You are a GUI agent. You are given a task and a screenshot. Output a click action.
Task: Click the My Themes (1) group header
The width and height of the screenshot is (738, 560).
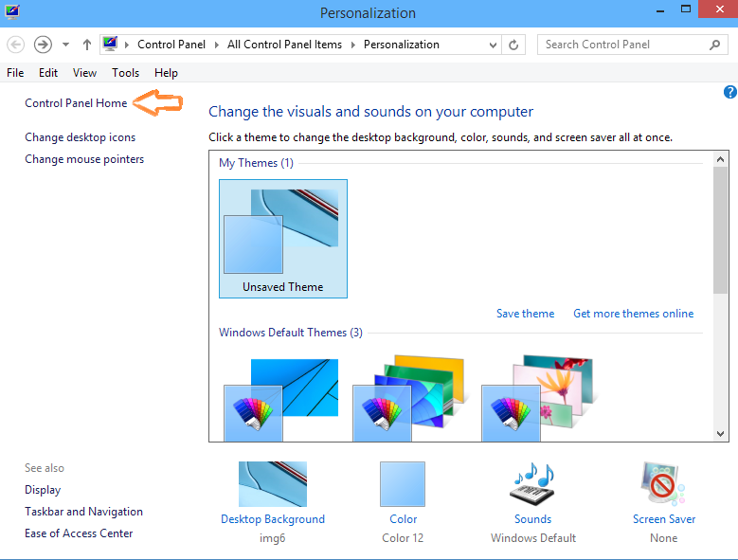(256, 163)
